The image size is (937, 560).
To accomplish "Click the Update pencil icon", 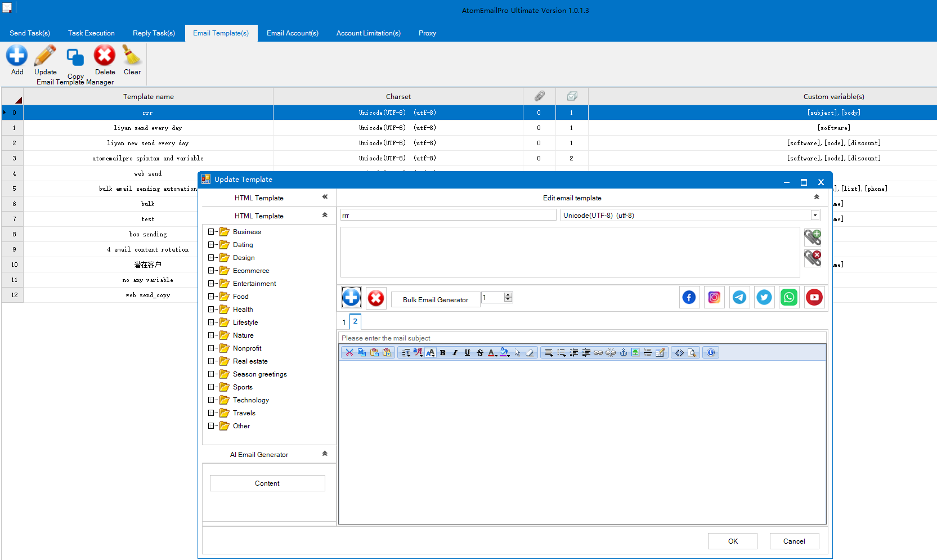I will 45,55.
